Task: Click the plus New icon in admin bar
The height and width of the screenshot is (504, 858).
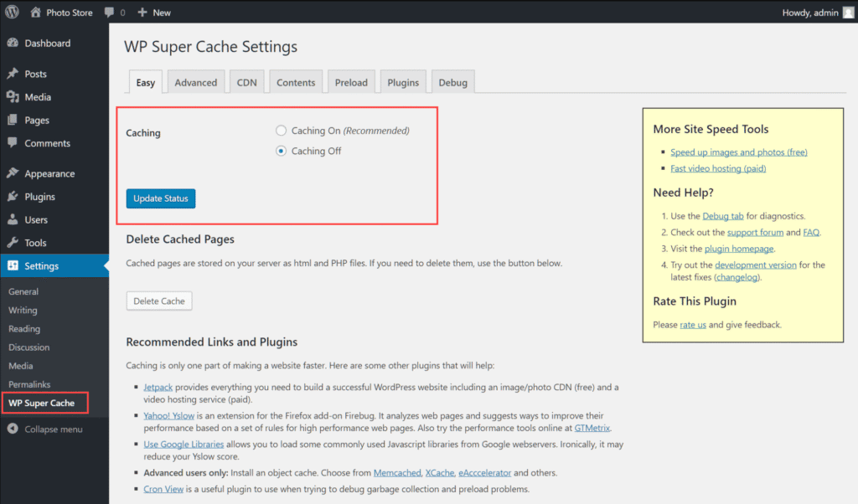Action: point(142,13)
